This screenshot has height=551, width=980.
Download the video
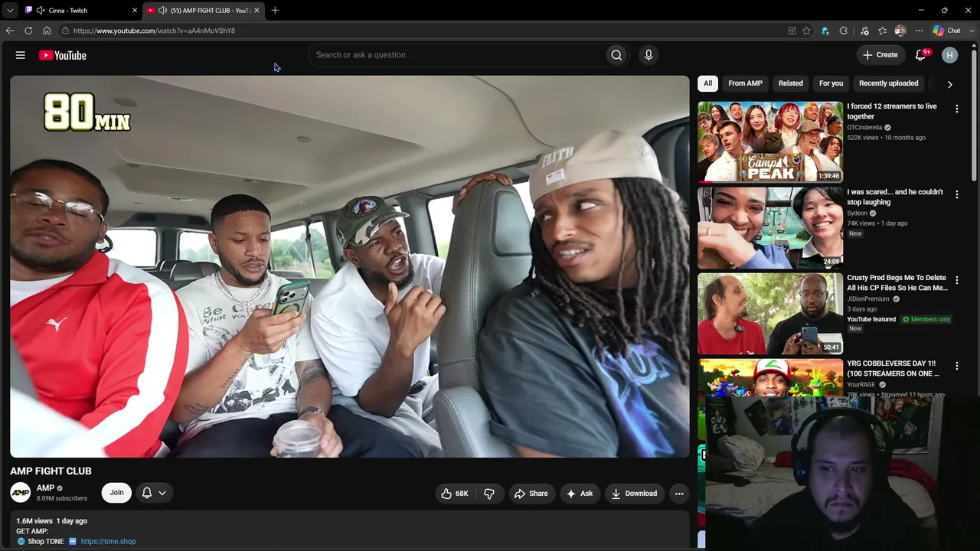click(x=634, y=494)
